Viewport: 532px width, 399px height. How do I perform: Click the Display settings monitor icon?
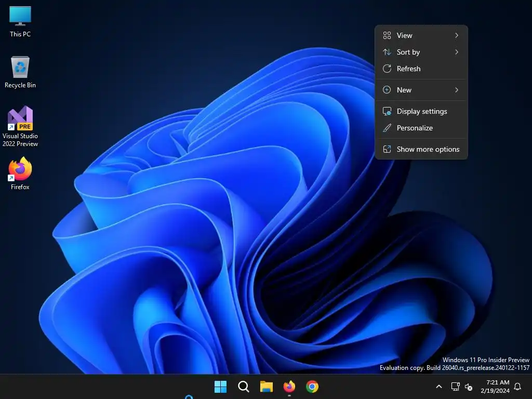tap(387, 111)
